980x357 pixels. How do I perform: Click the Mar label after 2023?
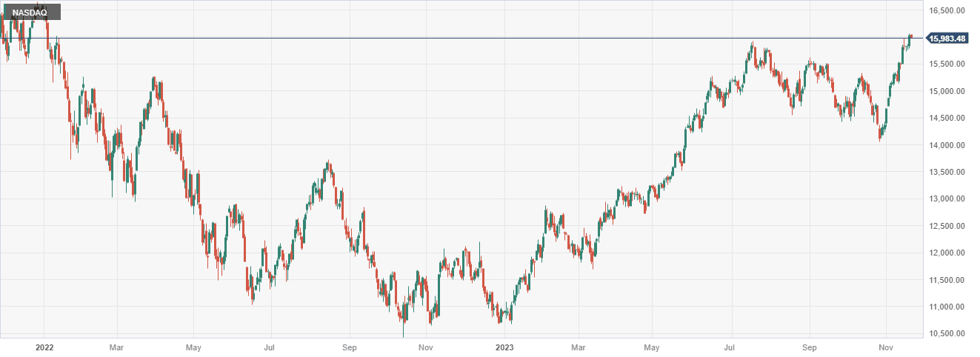580,347
